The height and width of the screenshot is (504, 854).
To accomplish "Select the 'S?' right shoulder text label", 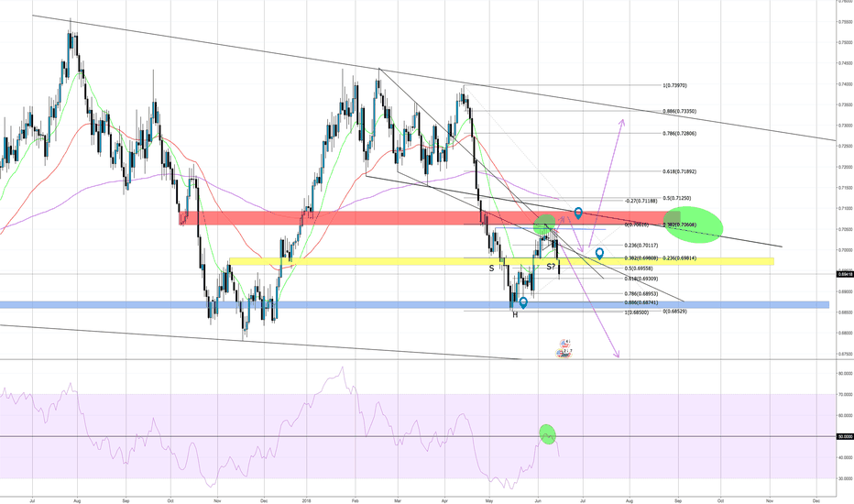I will click(x=551, y=267).
